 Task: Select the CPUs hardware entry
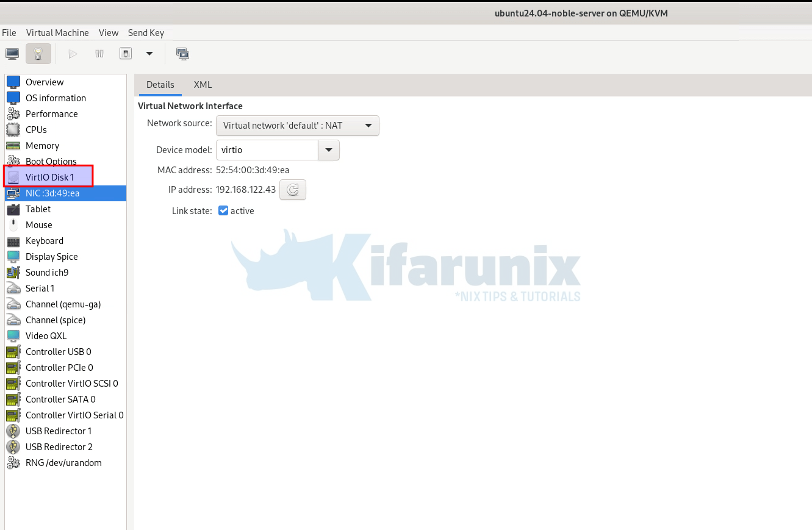pos(66,130)
